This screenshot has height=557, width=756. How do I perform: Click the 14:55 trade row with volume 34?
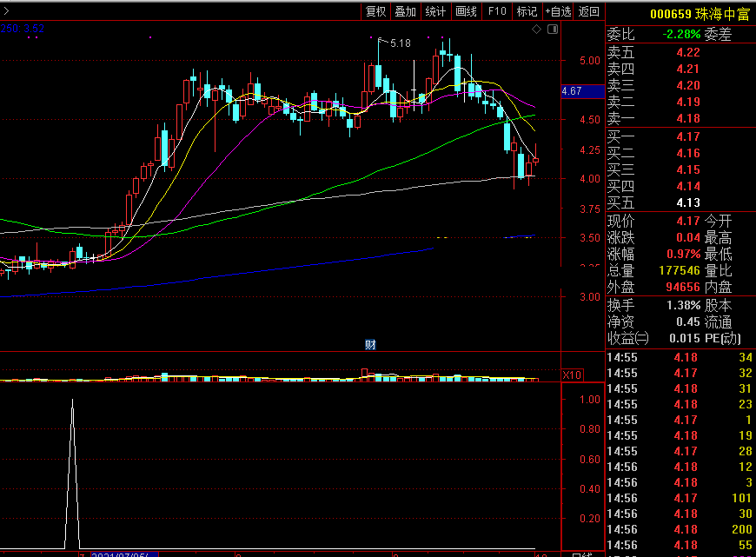point(680,357)
